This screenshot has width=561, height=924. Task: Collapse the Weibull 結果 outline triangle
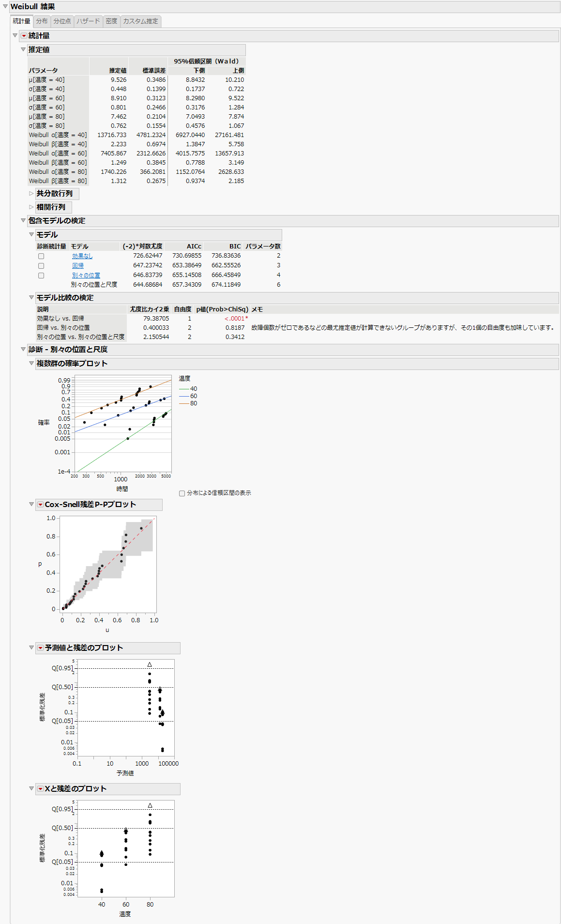5,6
